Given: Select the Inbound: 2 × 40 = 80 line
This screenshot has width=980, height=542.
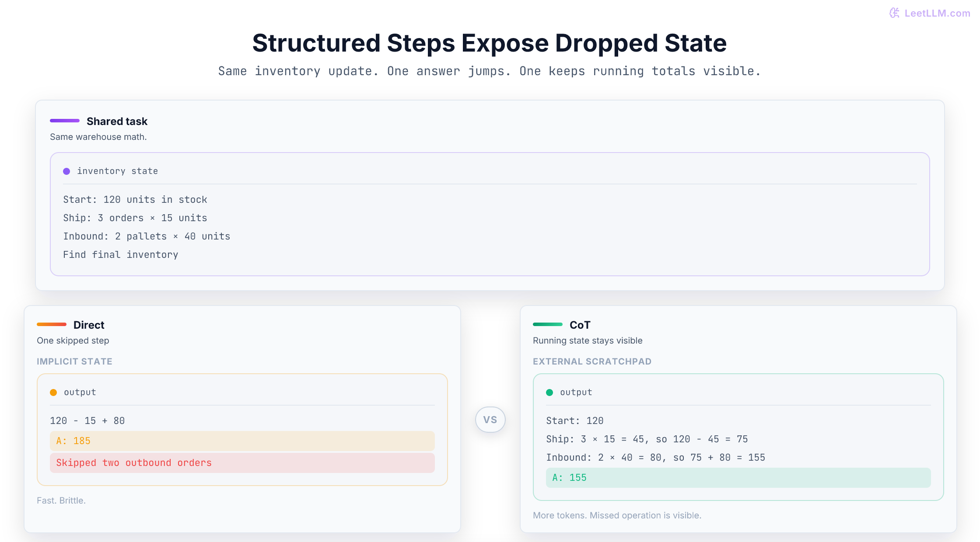Looking at the screenshot, I should 656,457.
